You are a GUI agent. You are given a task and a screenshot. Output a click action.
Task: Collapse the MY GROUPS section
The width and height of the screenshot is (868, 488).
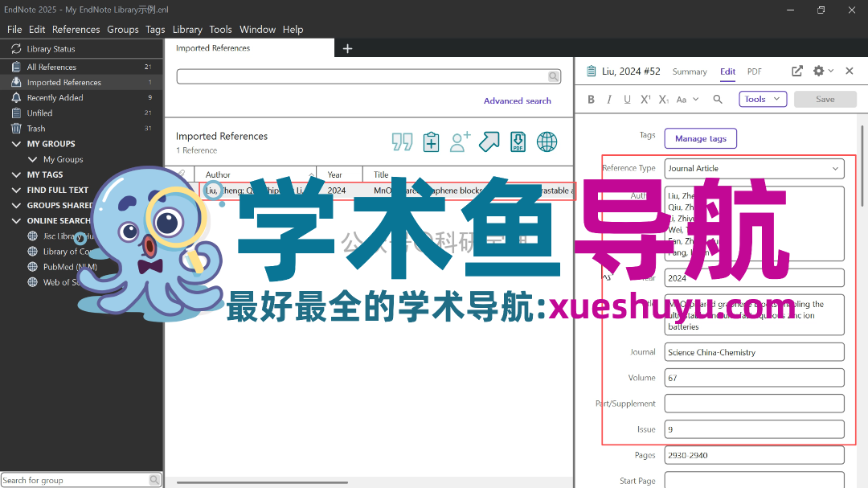pos(16,144)
